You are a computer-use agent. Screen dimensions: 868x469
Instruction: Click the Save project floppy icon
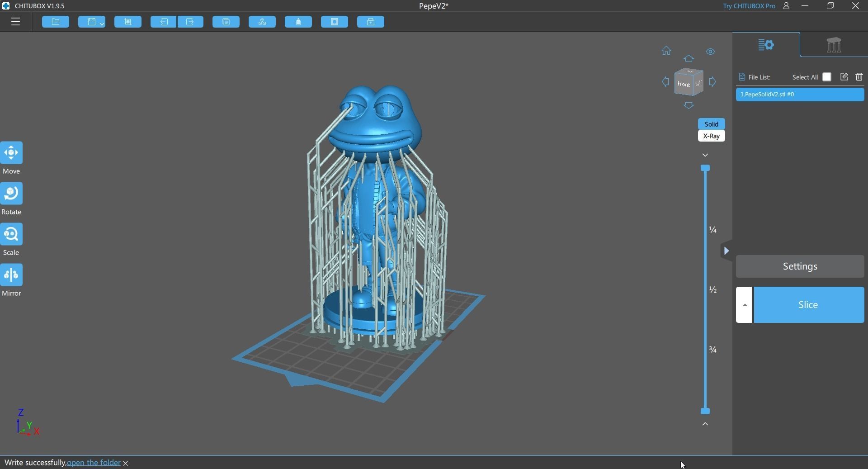pos(92,22)
